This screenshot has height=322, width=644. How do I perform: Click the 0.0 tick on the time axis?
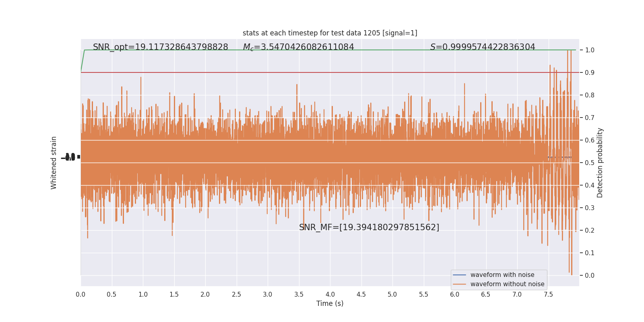tap(80, 294)
